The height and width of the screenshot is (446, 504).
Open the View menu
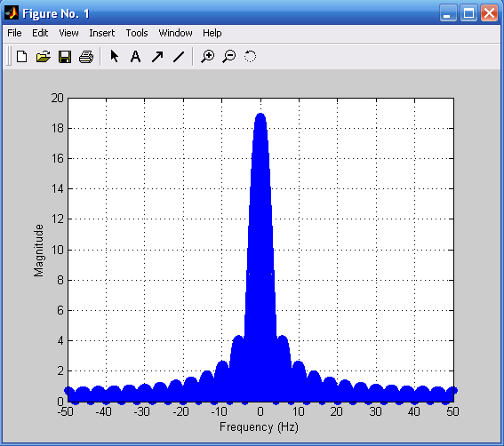(68, 33)
